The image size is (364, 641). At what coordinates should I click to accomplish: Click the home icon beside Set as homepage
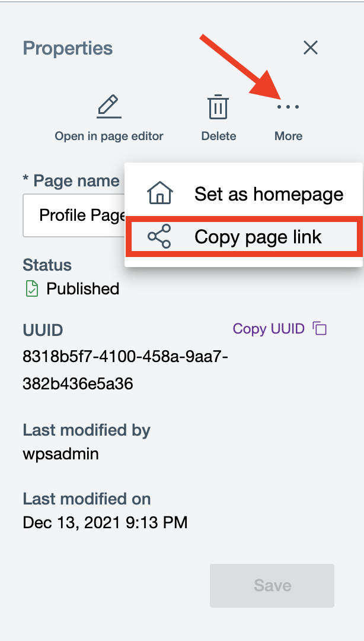159,192
